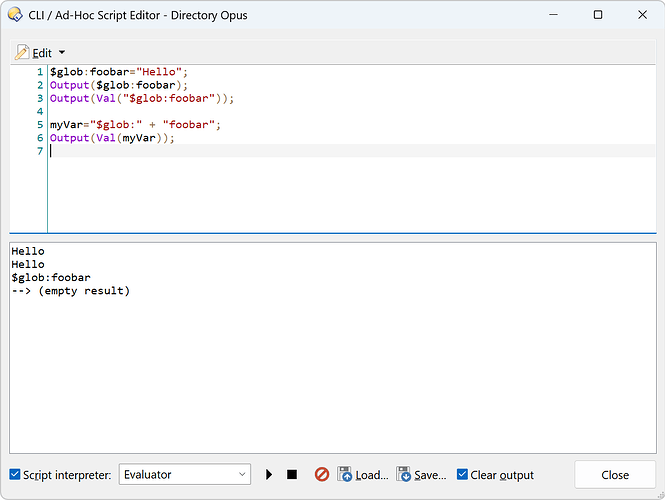Maximize the script editor window
The height and width of the screenshot is (500, 665).
click(x=598, y=15)
